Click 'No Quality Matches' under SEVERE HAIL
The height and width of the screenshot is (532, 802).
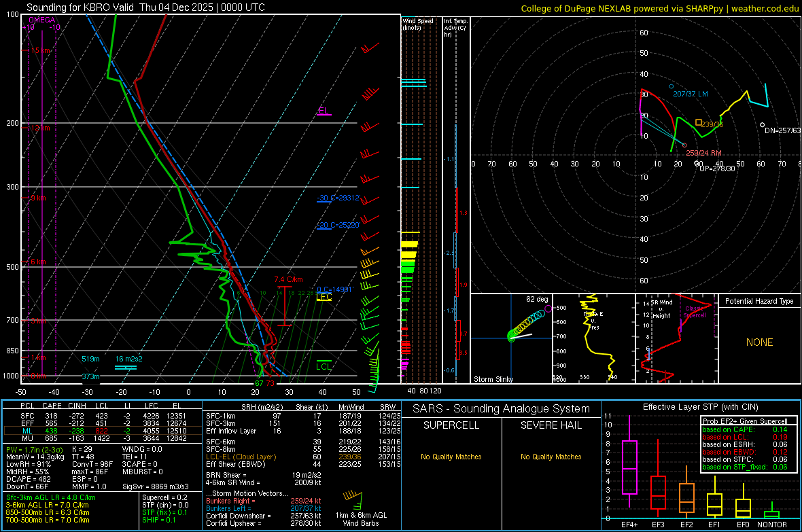point(551,457)
